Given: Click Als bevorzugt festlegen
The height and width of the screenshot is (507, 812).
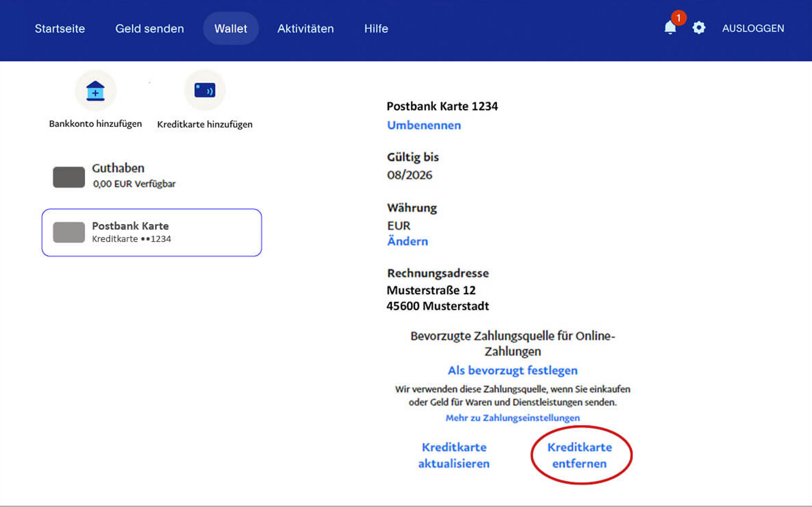Looking at the screenshot, I should tap(512, 370).
